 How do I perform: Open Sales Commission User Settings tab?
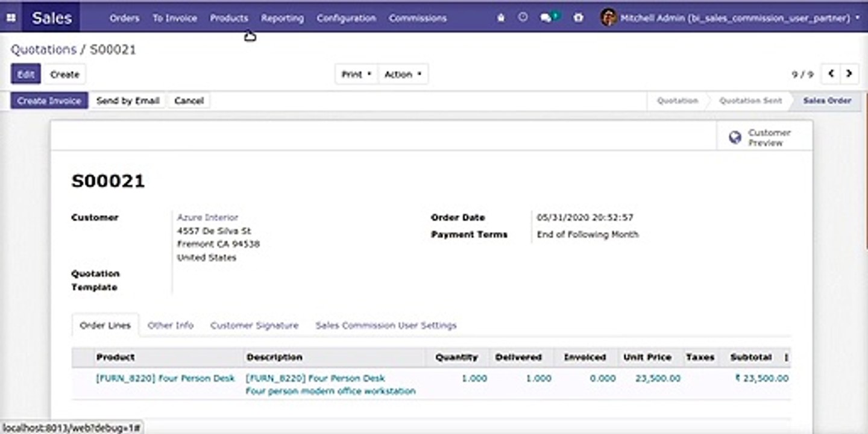point(386,325)
